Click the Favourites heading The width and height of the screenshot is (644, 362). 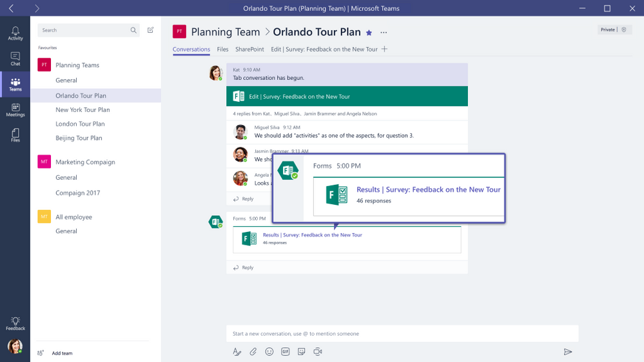click(47, 48)
